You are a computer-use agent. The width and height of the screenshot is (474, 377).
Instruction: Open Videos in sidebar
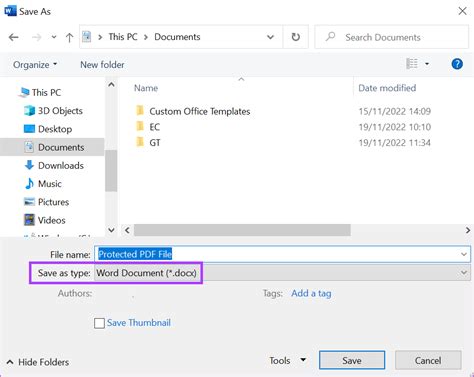pos(52,220)
